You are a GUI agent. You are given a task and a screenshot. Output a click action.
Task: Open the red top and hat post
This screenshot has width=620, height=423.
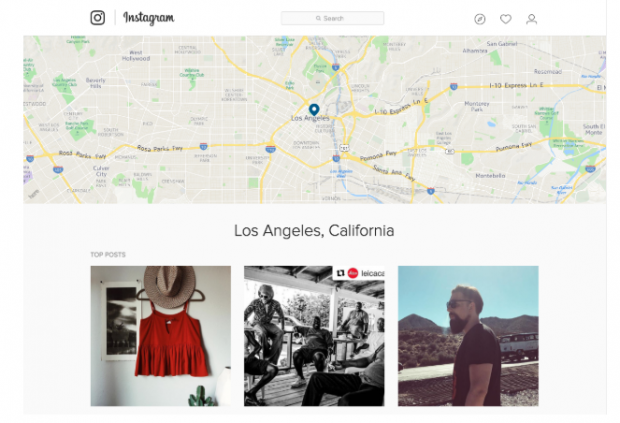161,336
